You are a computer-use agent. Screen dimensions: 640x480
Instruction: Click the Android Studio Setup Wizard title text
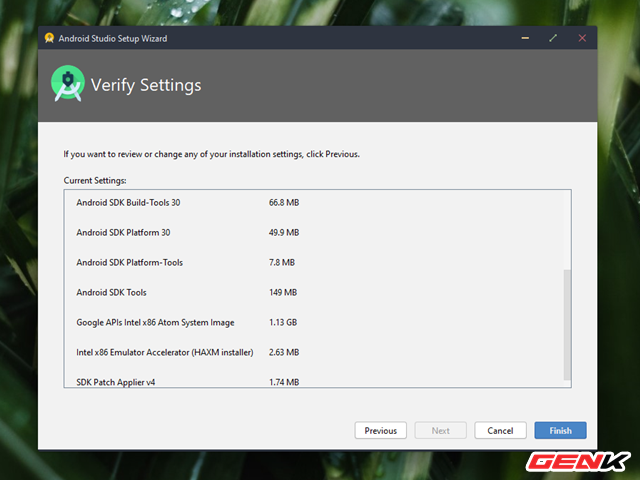point(113,38)
